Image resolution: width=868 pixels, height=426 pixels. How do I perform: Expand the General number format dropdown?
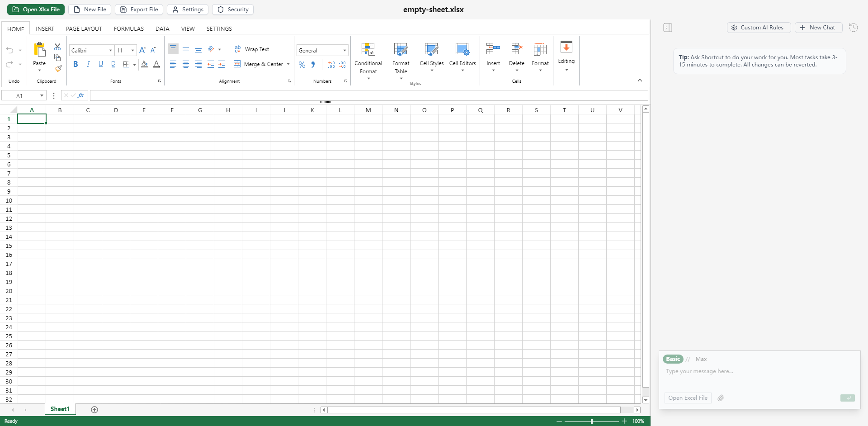coord(344,51)
